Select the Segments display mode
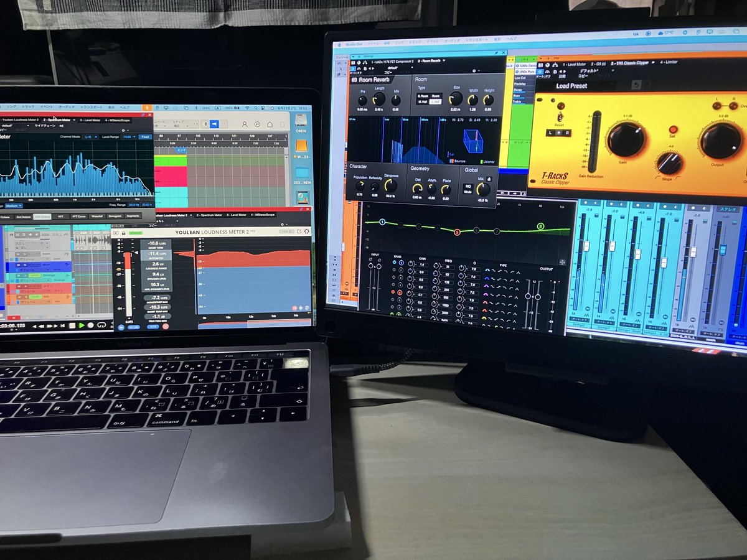The height and width of the screenshot is (560, 747). pos(133,217)
